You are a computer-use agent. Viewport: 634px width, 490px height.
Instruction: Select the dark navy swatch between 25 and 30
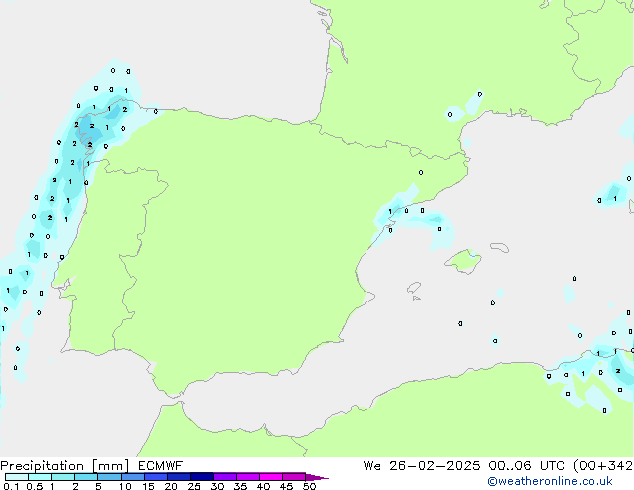tap(203, 477)
